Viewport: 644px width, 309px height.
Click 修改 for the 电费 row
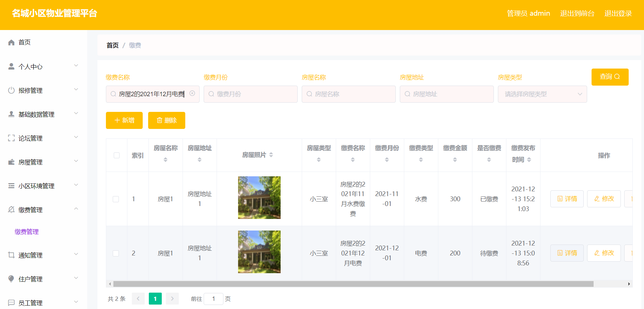[604, 253]
